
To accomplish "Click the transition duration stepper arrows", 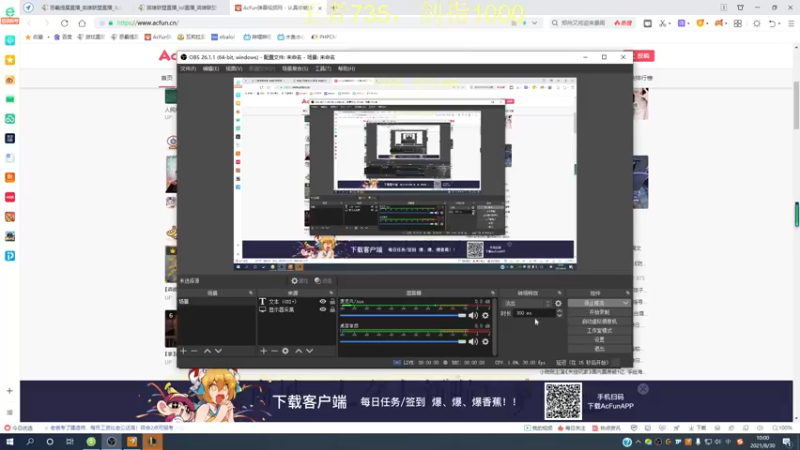I will (559, 313).
